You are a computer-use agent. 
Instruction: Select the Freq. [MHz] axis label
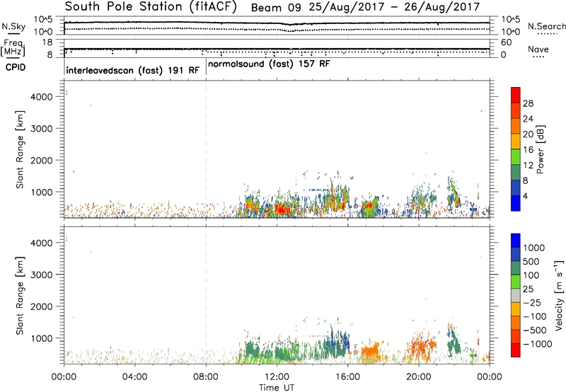13,47
